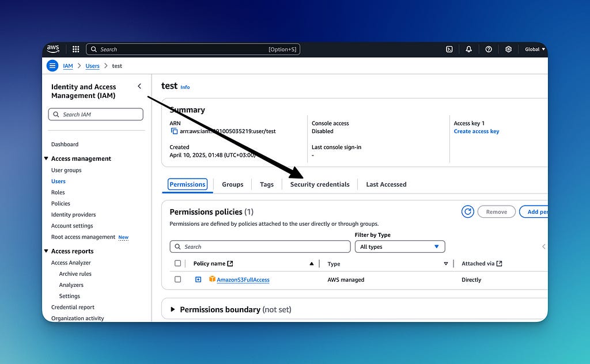The height and width of the screenshot is (364, 590).
Task: Click the Add permissions button
Action: click(x=534, y=212)
